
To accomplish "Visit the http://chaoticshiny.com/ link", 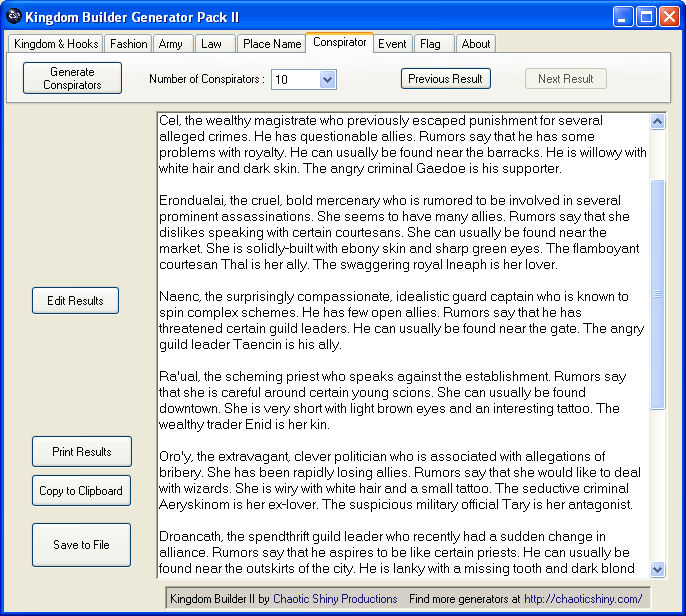I will pos(583,598).
